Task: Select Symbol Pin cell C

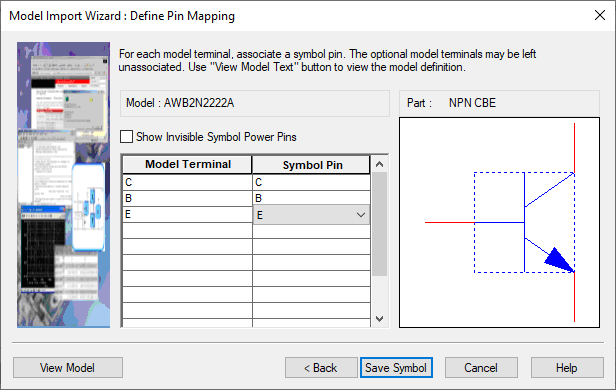Action: click(x=311, y=183)
